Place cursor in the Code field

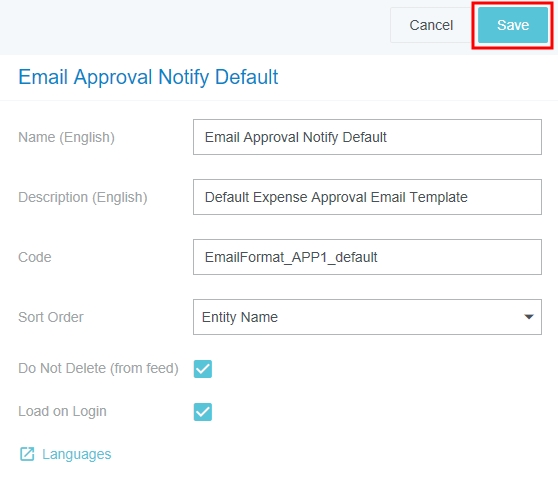(x=367, y=257)
